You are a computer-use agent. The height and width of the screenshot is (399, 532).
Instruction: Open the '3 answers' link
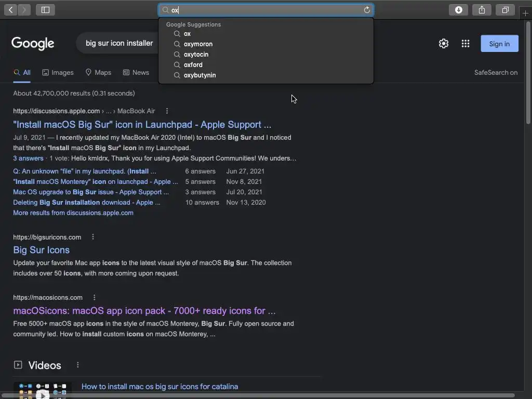(28, 158)
